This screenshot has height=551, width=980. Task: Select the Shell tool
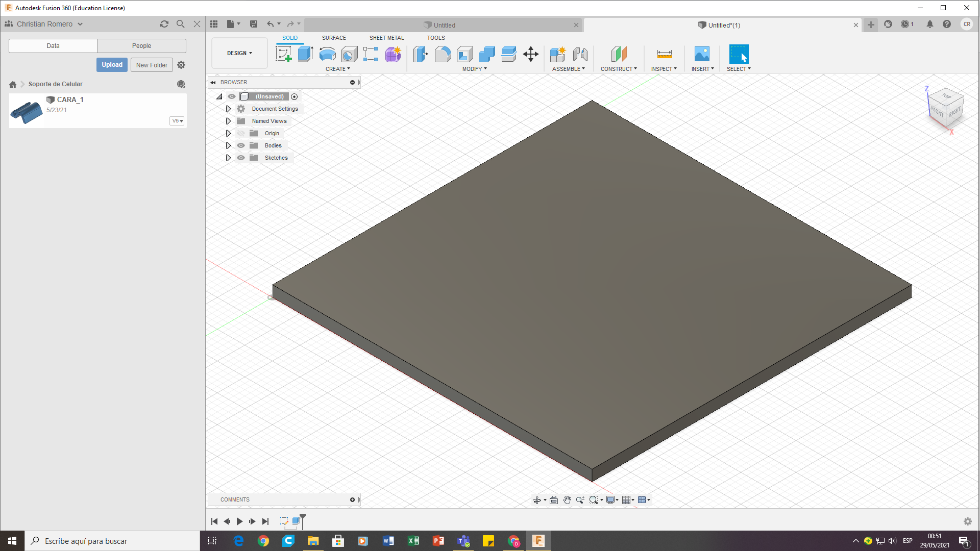pyautogui.click(x=464, y=54)
